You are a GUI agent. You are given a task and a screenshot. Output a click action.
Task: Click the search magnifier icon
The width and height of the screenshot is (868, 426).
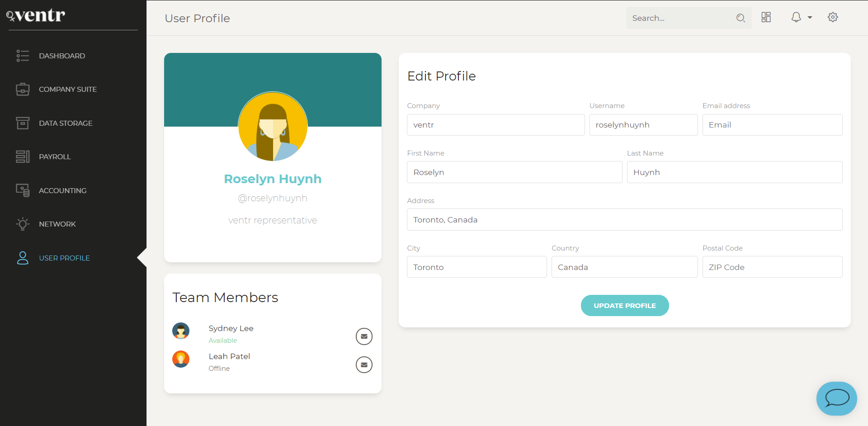741,18
